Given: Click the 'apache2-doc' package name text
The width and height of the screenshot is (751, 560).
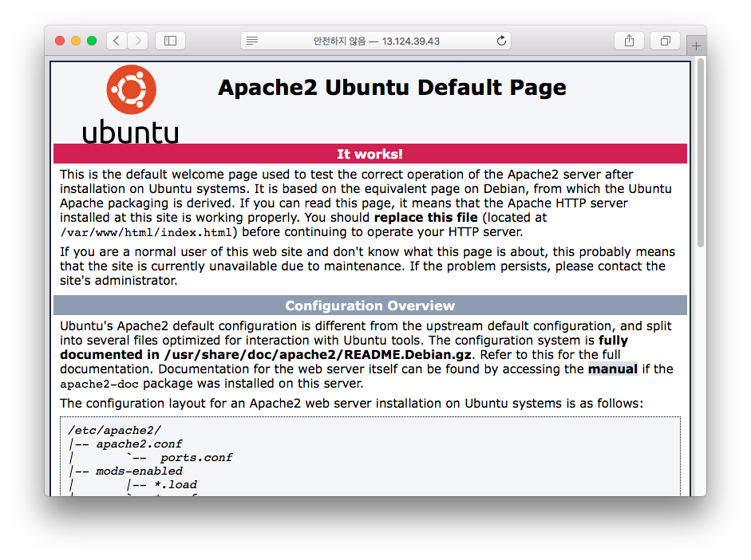Looking at the screenshot, I should click(x=99, y=385).
